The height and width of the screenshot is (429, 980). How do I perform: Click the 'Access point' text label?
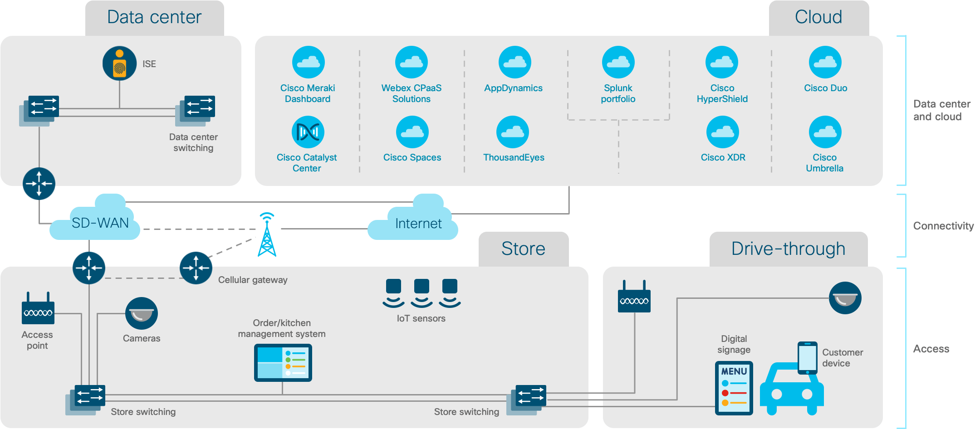tap(37, 340)
